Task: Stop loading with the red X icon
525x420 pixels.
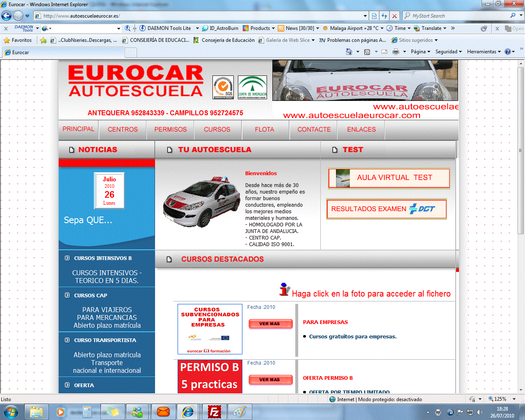Action: click(x=395, y=16)
